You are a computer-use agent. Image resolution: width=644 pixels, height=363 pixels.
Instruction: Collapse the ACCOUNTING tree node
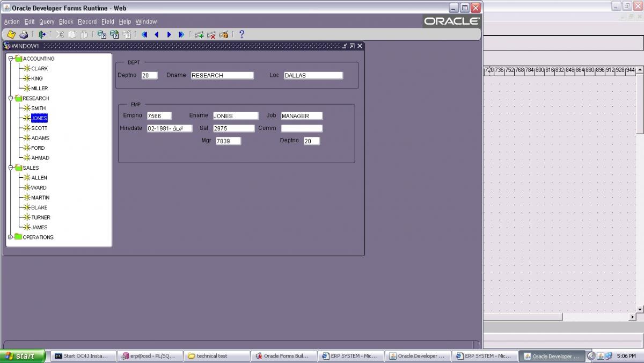tap(11, 59)
